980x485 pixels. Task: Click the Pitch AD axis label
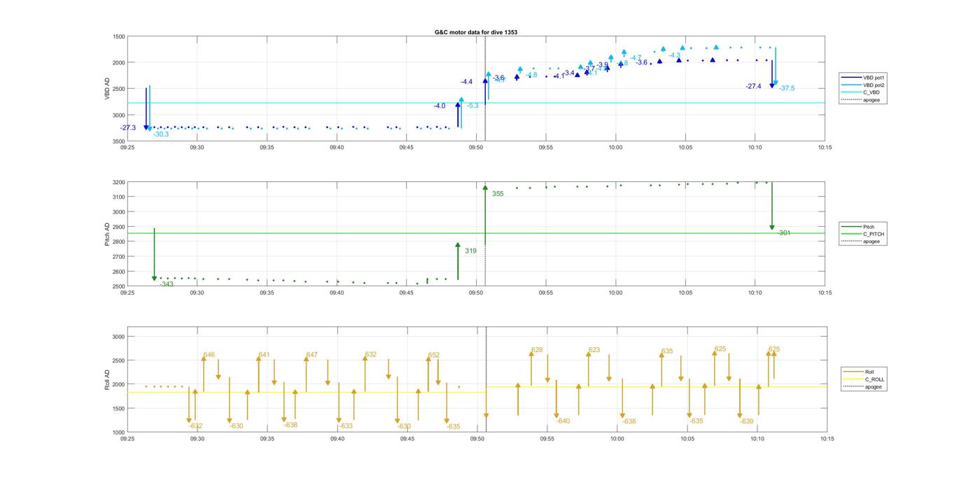click(x=107, y=234)
